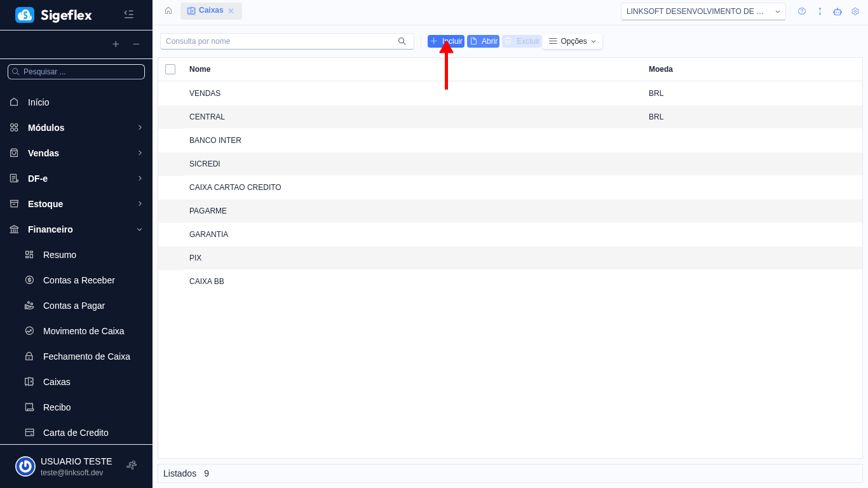Select the BANCO INTER row

coord(215,140)
